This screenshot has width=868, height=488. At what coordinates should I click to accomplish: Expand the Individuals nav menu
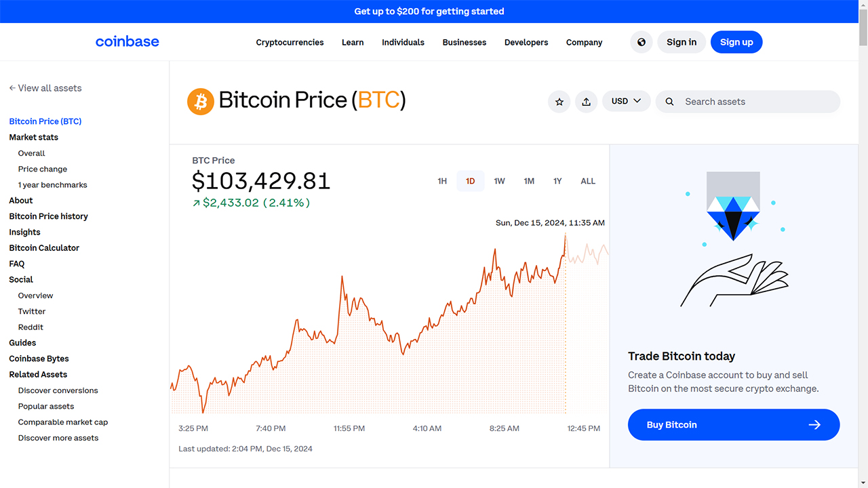[403, 42]
